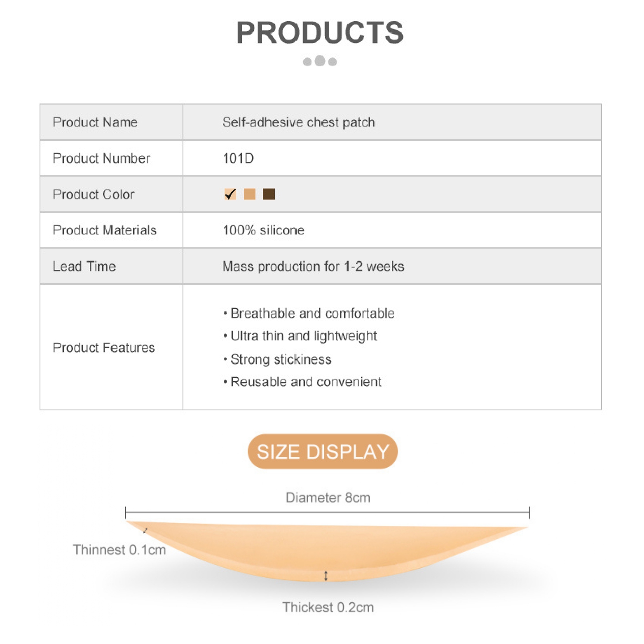Click the Product Name row label
644x644 pixels.
[x=95, y=122]
